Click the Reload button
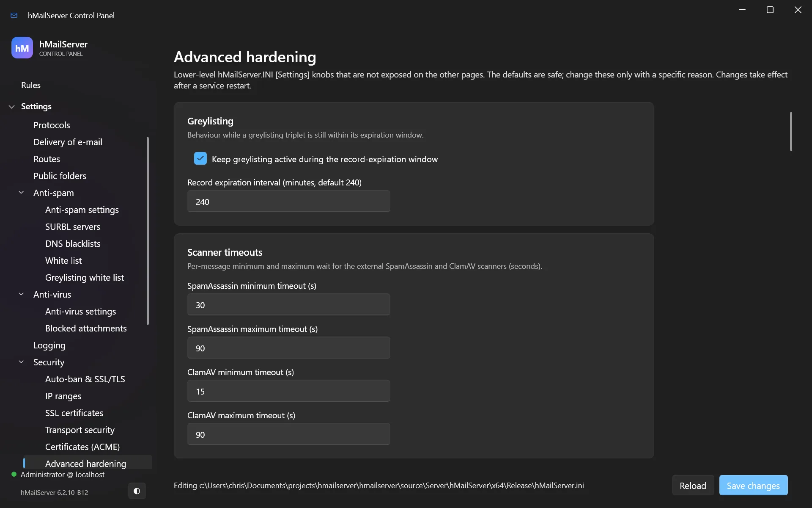This screenshot has width=812, height=508. pos(693,486)
